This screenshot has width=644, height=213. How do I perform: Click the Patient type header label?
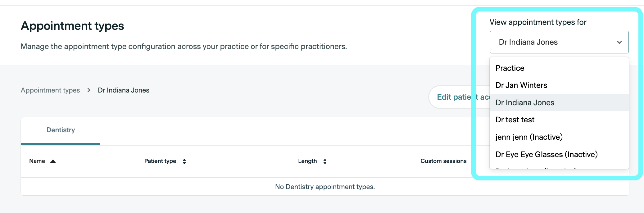coord(160,161)
